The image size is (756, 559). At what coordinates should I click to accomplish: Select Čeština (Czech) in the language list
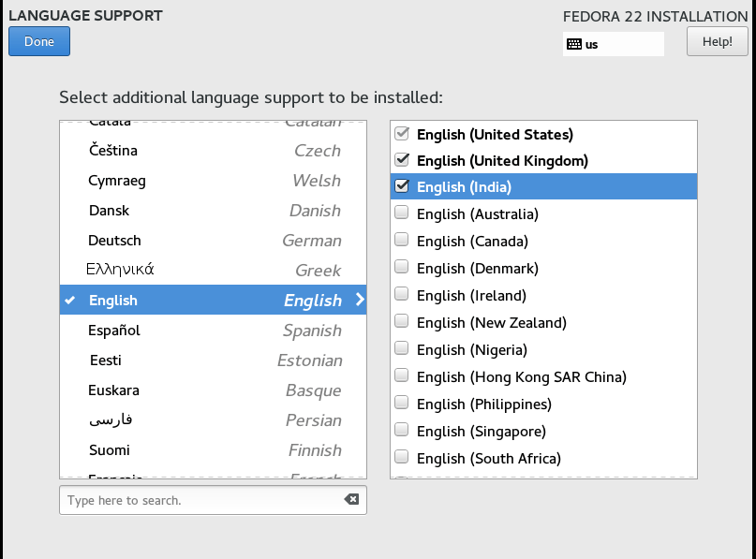[213, 151]
